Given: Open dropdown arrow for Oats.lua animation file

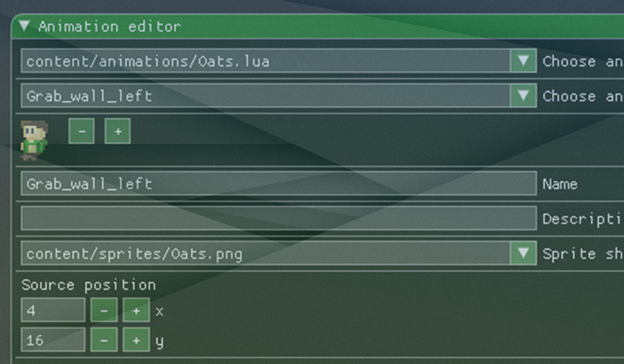Looking at the screenshot, I should tap(523, 61).
